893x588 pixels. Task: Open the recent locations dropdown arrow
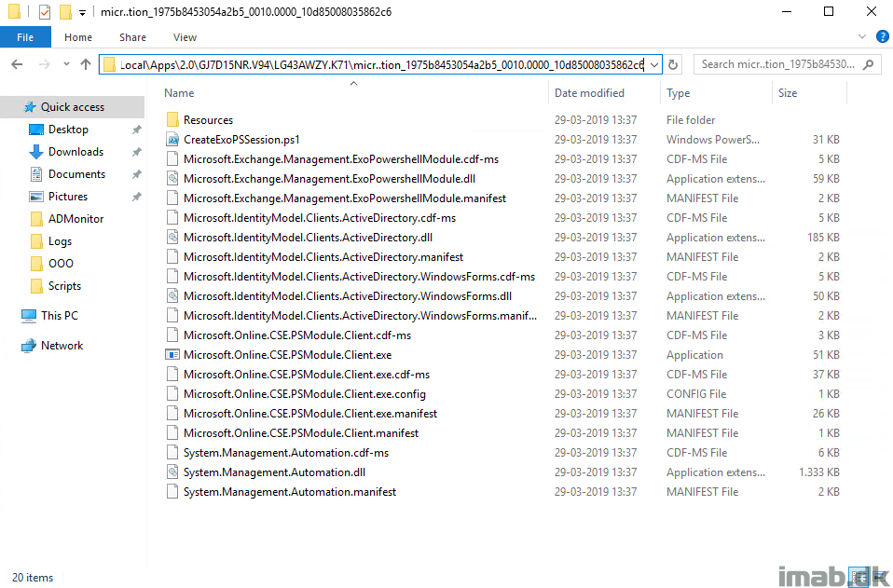pyautogui.click(x=66, y=64)
